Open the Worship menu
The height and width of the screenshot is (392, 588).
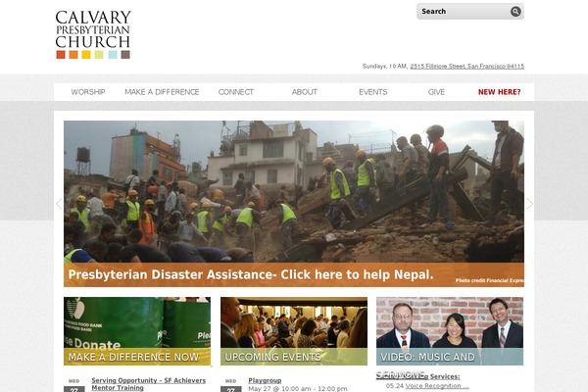click(x=88, y=92)
